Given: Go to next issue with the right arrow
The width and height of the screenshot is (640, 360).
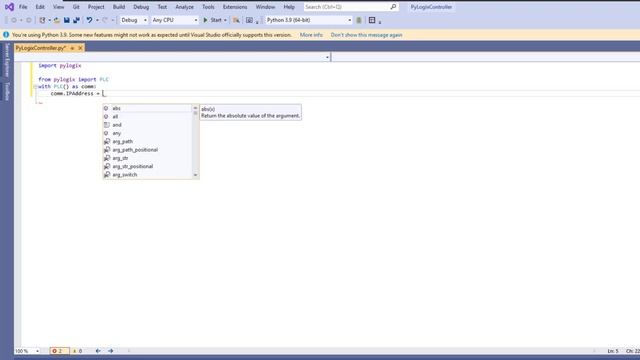Looking at the screenshot, I should (111, 351).
